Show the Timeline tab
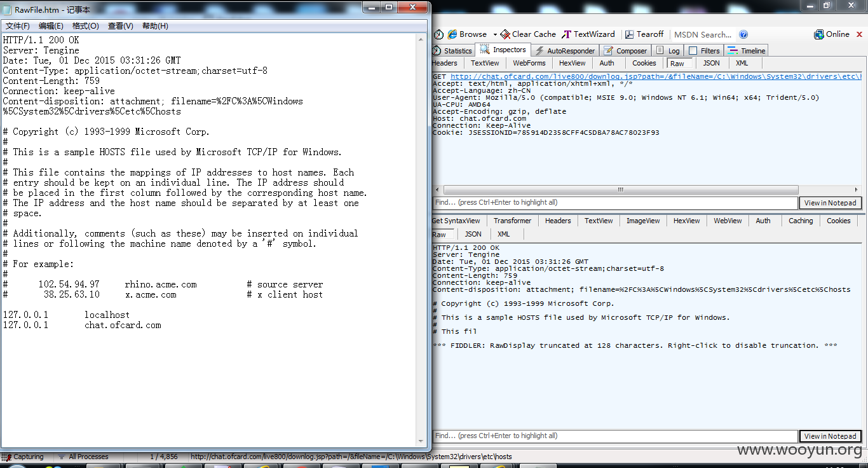The width and height of the screenshot is (868, 468). coord(747,51)
